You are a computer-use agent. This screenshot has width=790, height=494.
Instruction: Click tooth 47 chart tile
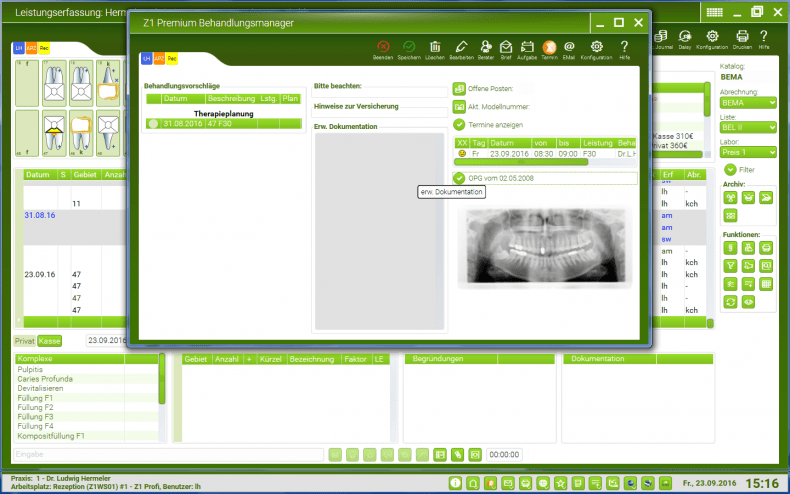54,133
